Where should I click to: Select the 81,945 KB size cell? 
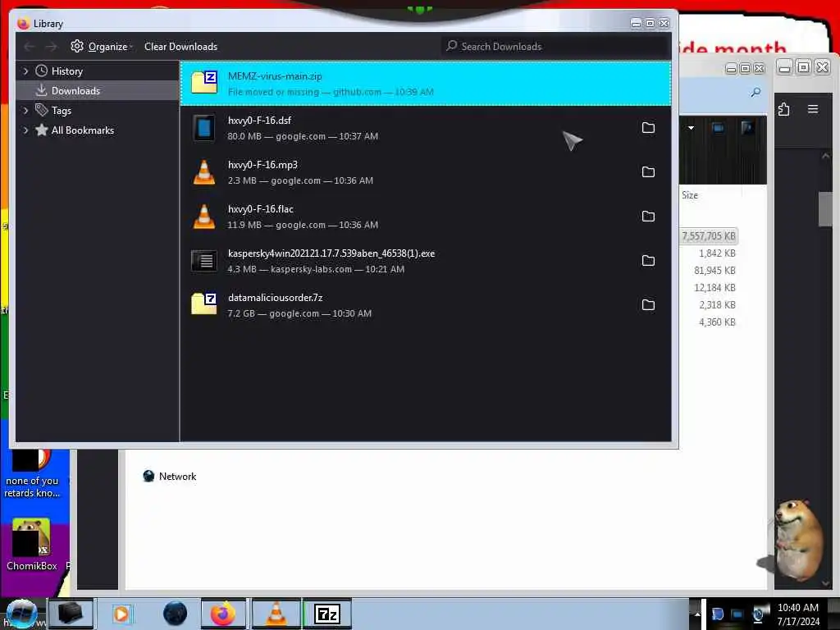pos(714,271)
